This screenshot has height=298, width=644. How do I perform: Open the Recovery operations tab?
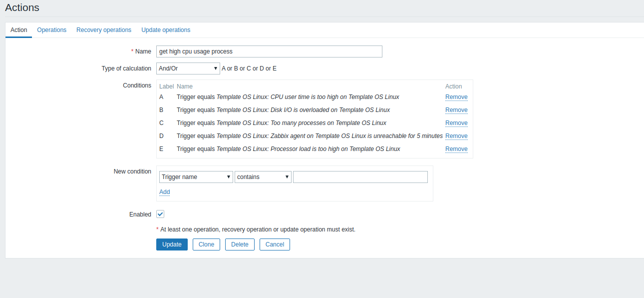coord(104,30)
